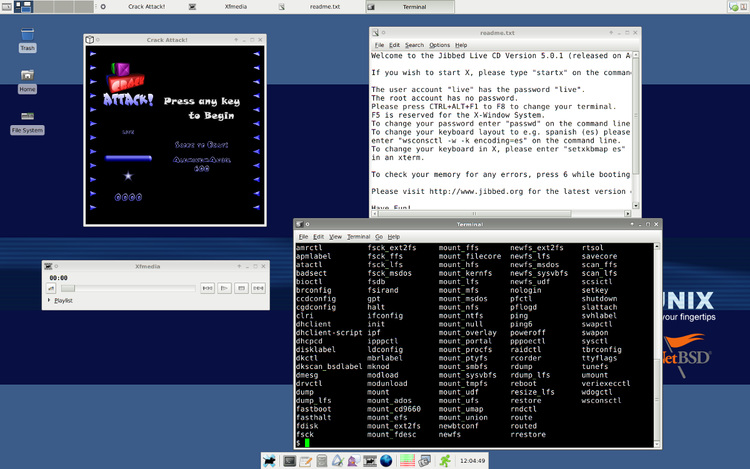Click the top-left panel window list icon

point(6,7)
